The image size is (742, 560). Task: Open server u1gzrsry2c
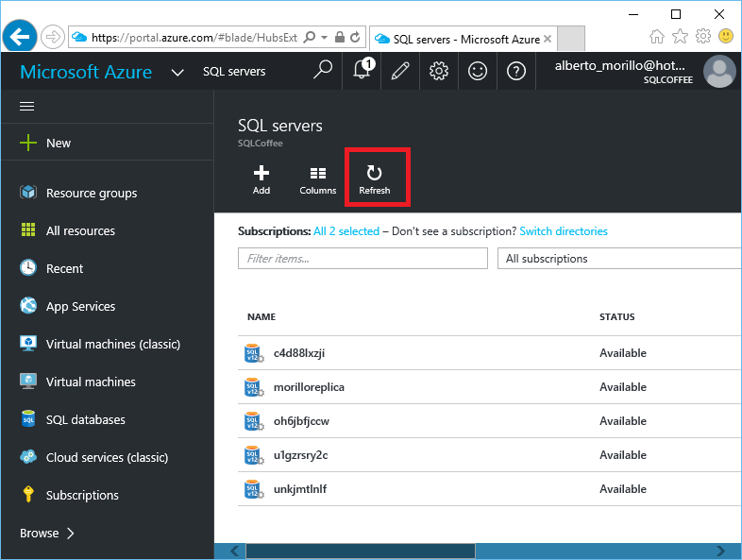tap(300, 455)
